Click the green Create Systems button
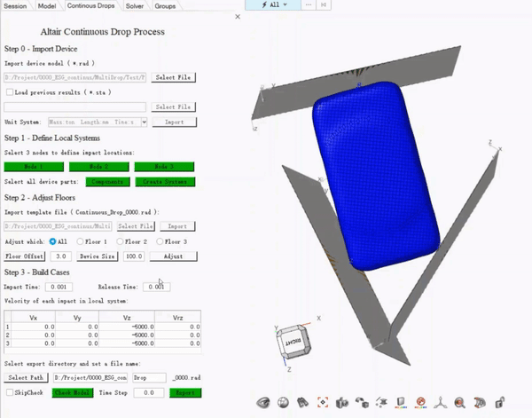 pyautogui.click(x=165, y=182)
